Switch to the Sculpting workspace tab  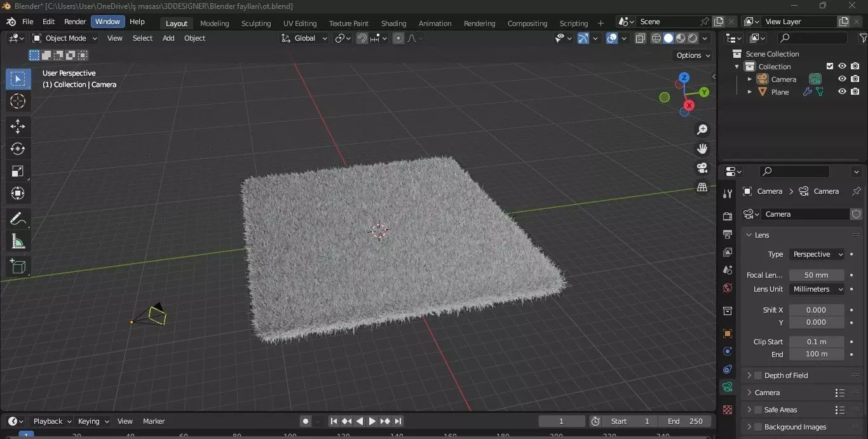pyautogui.click(x=256, y=24)
